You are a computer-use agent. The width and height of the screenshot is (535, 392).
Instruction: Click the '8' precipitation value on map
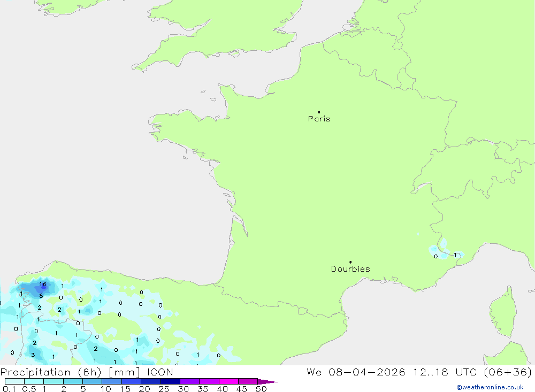tap(41, 296)
